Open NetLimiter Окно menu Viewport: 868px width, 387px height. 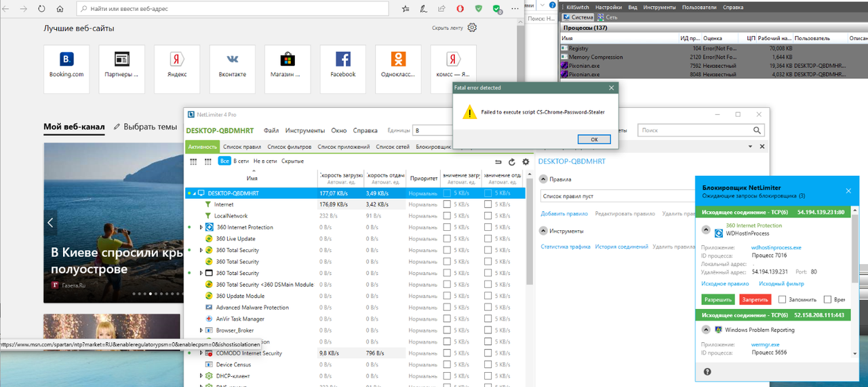tap(339, 130)
